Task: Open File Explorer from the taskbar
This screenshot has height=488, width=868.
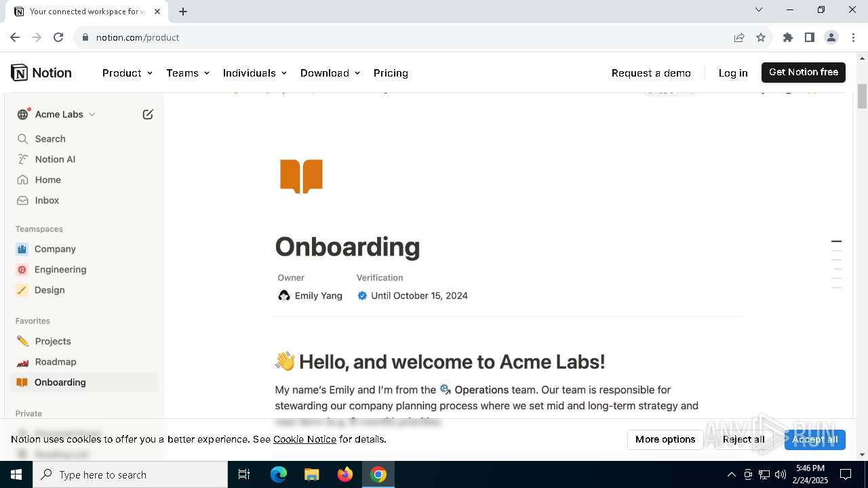Action: (312, 474)
